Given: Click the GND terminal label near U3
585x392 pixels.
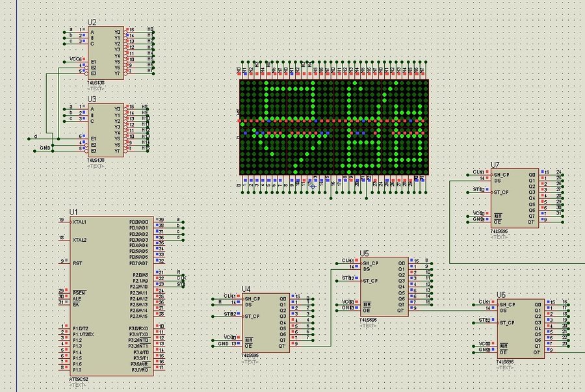Looking at the screenshot, I should 45,148.
